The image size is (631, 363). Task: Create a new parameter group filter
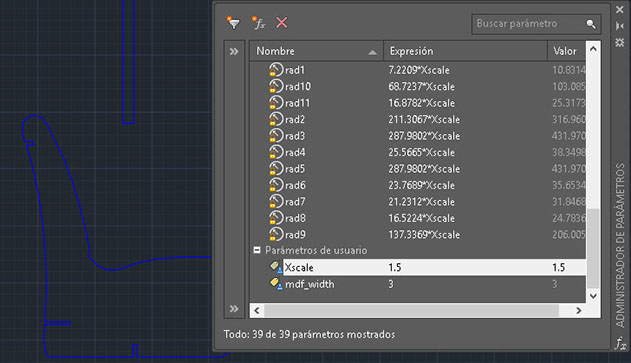click(x=233, y=23)
